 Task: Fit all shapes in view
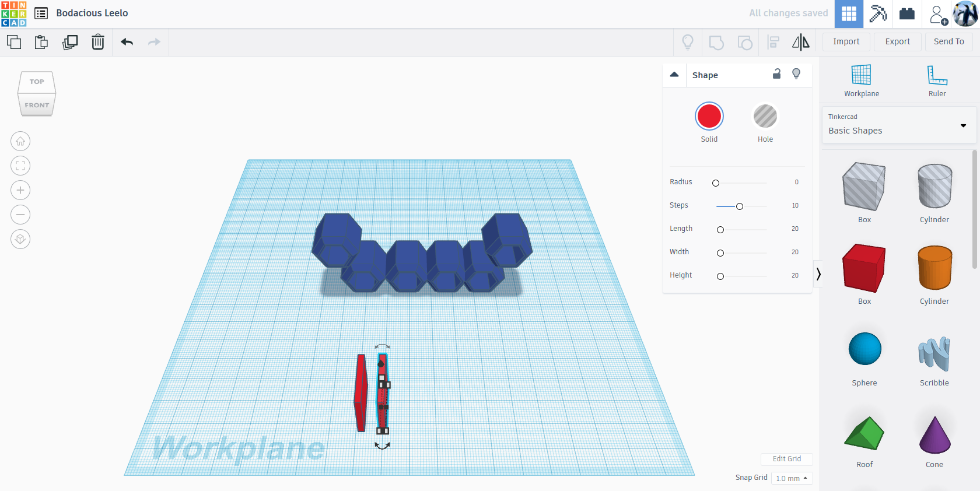coord(20,166)
